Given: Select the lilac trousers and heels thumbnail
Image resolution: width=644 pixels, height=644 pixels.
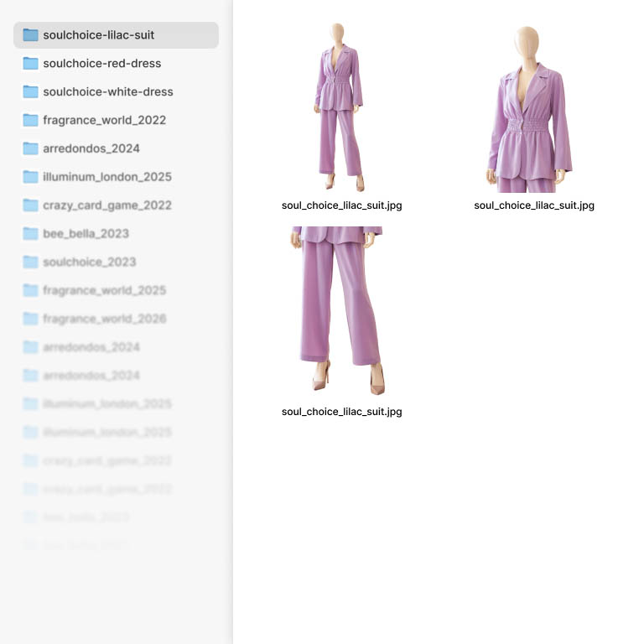Looking at the screenshot, I should (x=338, y=311).
